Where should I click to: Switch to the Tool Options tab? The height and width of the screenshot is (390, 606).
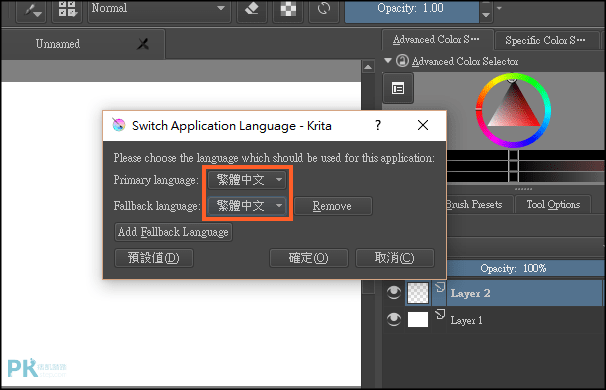point(553,204)
